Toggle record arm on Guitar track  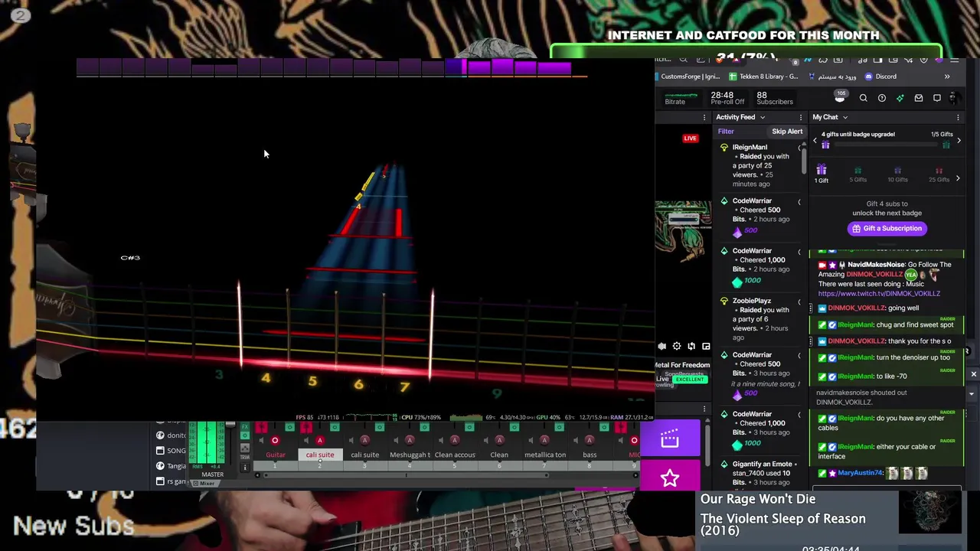point(275,440)
